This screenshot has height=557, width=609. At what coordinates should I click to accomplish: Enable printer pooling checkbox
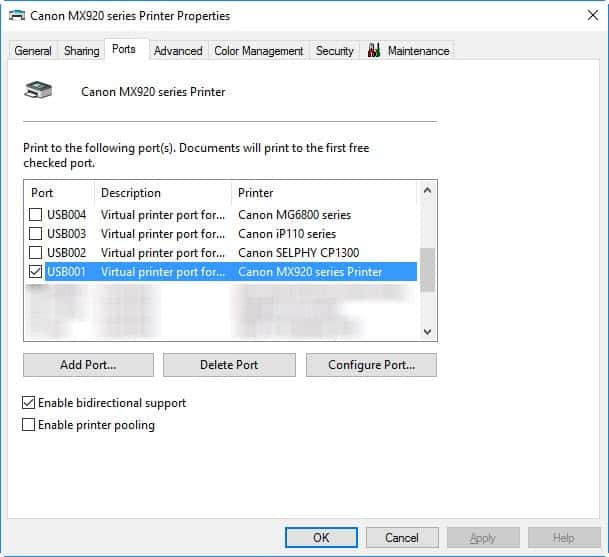point(28,425)
